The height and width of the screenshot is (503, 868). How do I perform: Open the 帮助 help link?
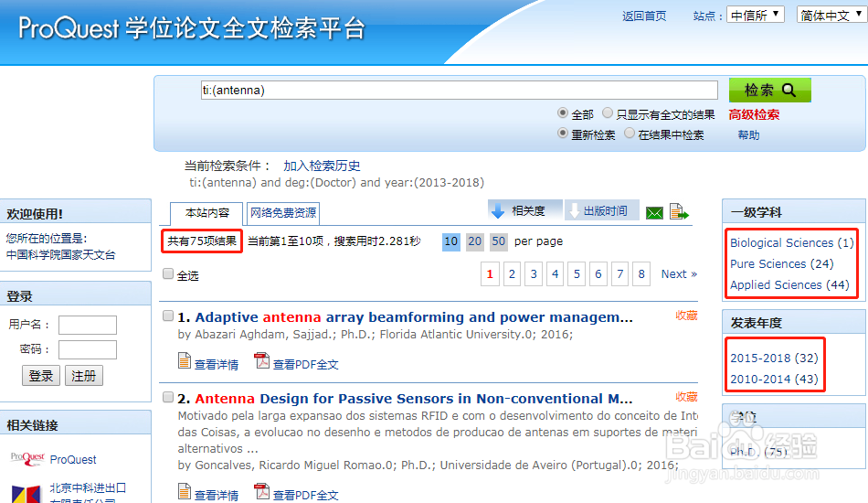click(x=748, y=134)
